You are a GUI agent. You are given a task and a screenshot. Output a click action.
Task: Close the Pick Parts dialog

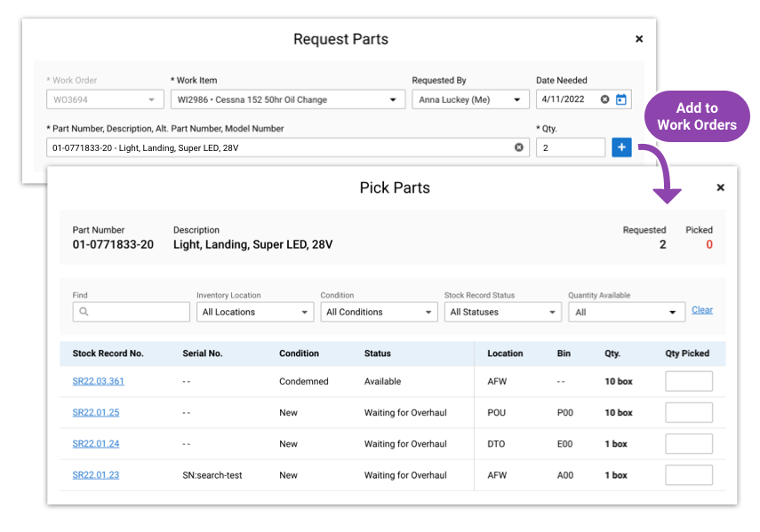(x=721, y=187)
